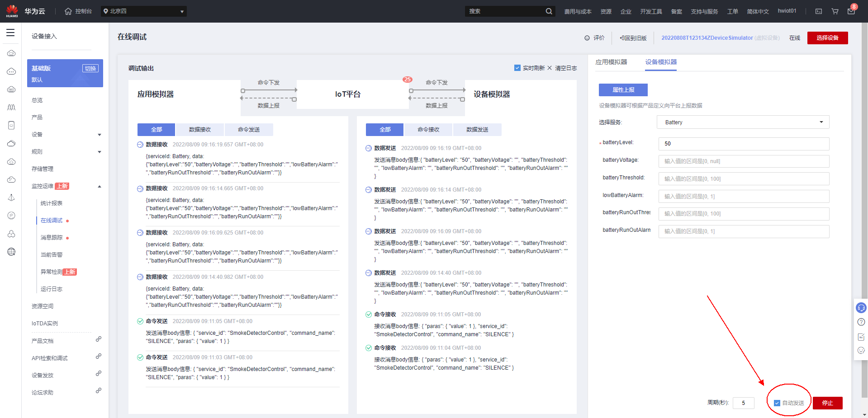
Task: Open the cloud speedometer icon in the rail
Action: click(11, 179)
